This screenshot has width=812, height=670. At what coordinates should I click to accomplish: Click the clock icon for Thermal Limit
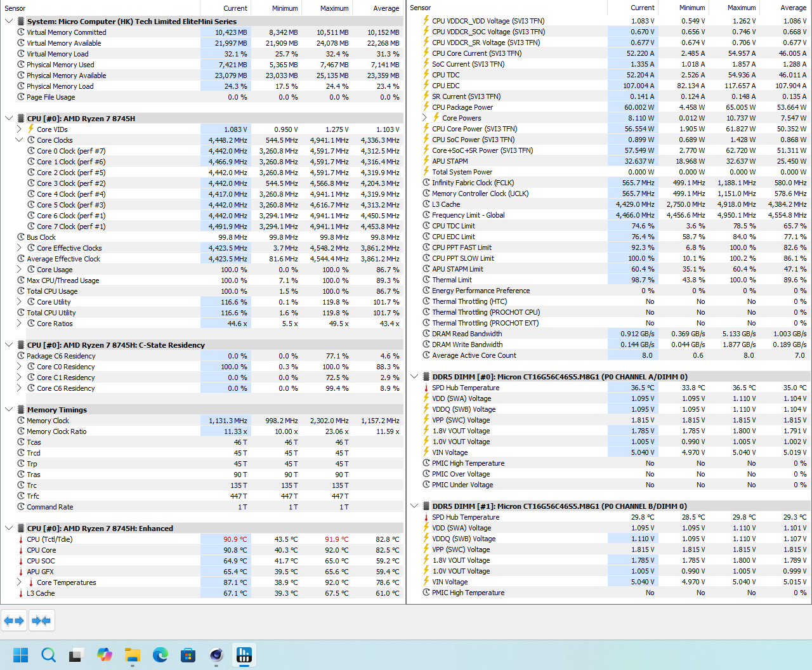tap(426, 280)
